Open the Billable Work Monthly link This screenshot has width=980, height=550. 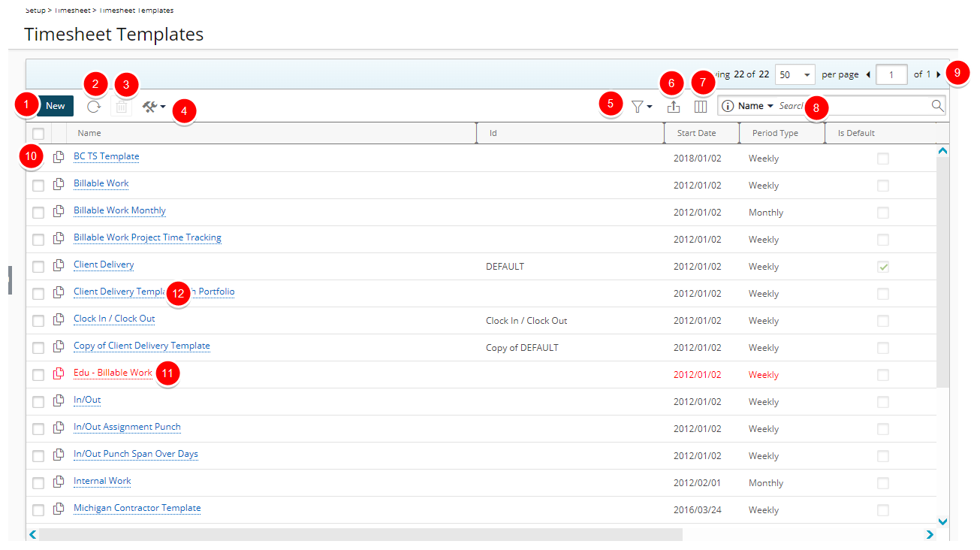tap(119, 210)
